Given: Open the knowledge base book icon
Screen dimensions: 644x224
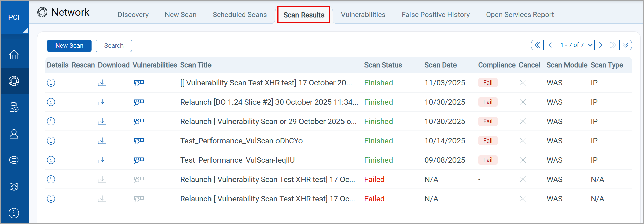Looking at the screenshot, I should tap(14, 186).
